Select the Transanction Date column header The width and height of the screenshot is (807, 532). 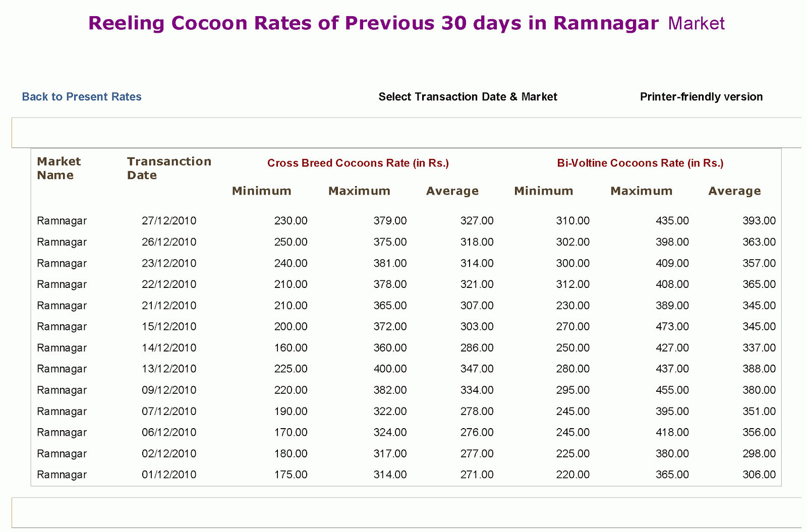168,168
